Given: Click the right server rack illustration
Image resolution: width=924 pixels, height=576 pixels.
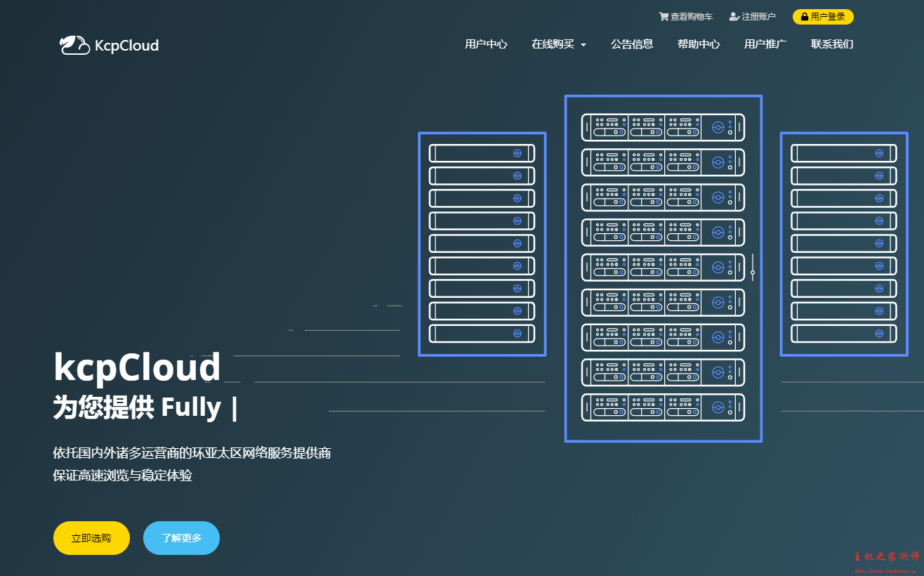Looking at the screenshot, I should tap(843, 244).
